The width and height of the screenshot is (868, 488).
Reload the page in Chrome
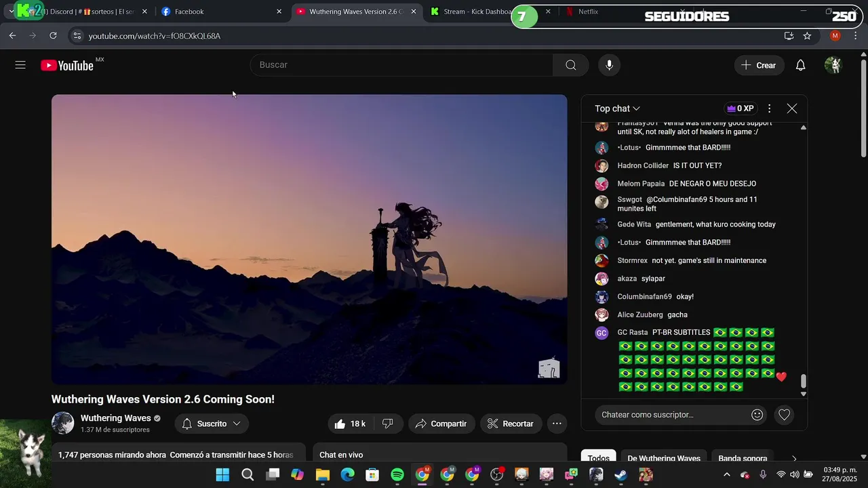point(53,36)
